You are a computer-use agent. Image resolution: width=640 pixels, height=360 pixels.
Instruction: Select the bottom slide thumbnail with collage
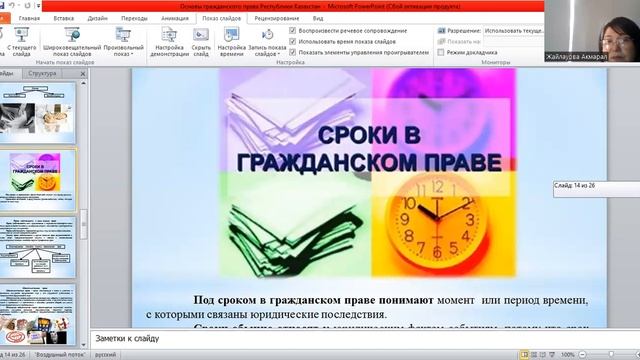click(37, 315)
